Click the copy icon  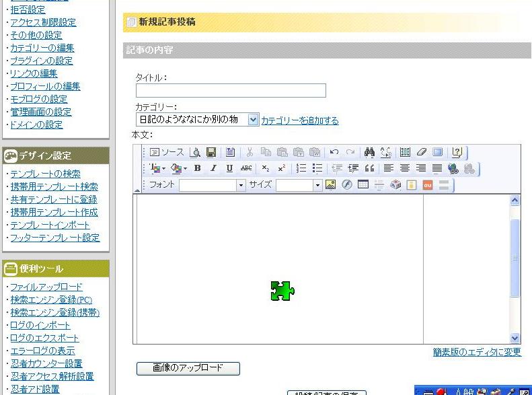pyautogui.click(x=266, y=152)
